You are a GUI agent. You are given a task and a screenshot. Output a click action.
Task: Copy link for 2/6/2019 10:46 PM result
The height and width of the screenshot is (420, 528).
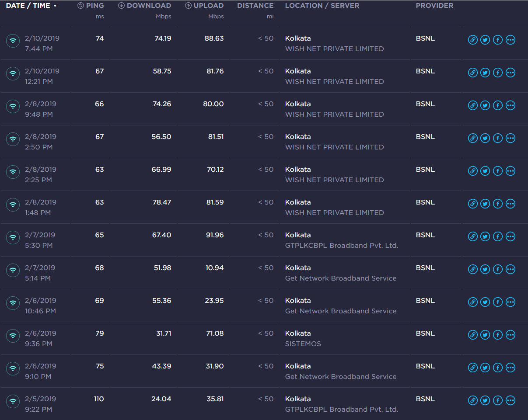click(x=472, y=302)
